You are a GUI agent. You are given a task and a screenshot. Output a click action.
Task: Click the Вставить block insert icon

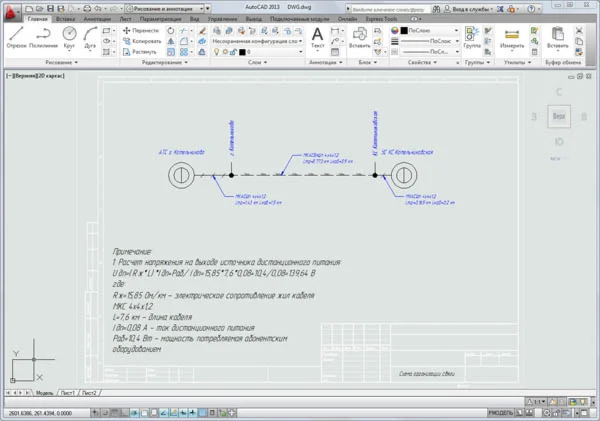[360, 37]
